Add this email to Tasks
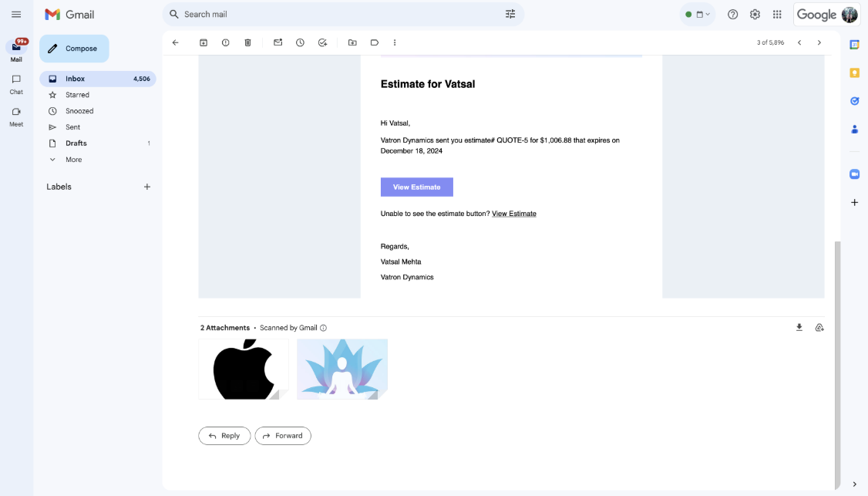The image size is (868, 496). pos(322,42)
